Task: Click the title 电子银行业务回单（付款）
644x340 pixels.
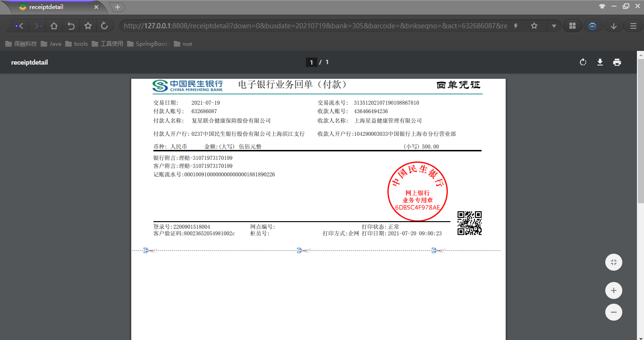Action: coord(293,84)
